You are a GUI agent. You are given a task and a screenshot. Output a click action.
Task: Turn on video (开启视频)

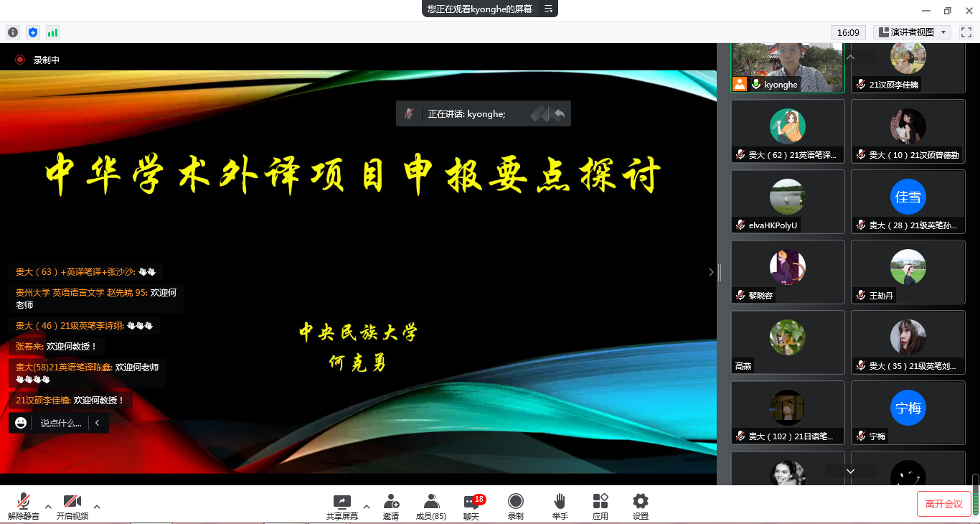click(72, 507)
